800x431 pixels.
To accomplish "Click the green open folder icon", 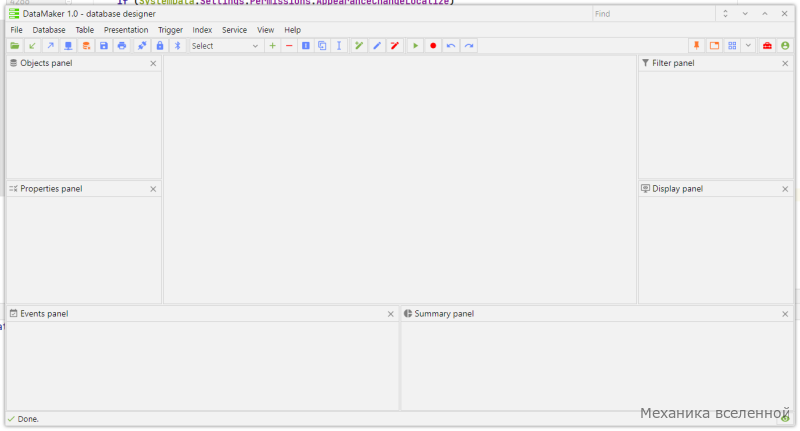I will click(15, 46).
